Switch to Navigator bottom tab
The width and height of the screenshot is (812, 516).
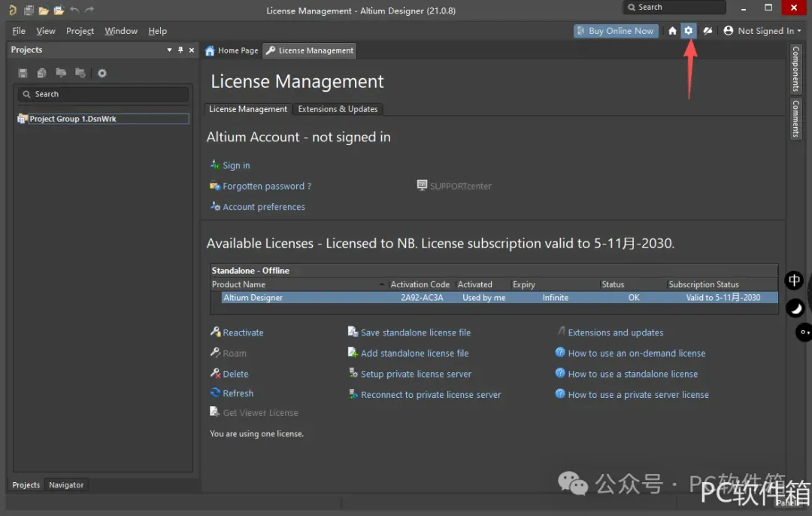pos(65,485)
